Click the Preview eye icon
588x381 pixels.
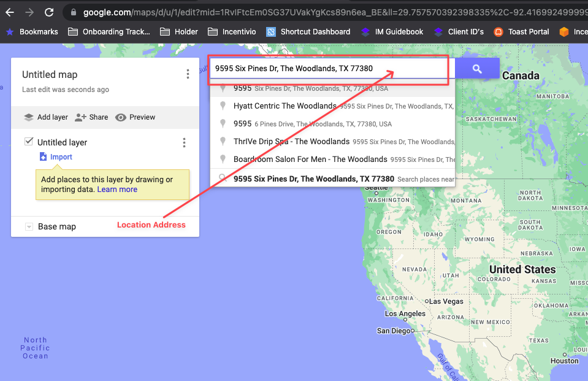click(x=120, y=118)
